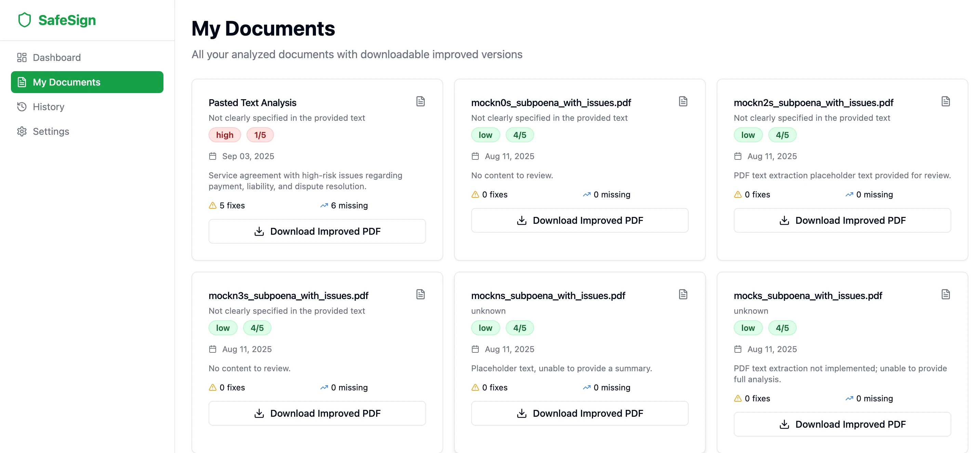The image size is (980, 453).
Task: Open the mockns_subpoena_with_issues.pdf title
Action: pos(548,296)
